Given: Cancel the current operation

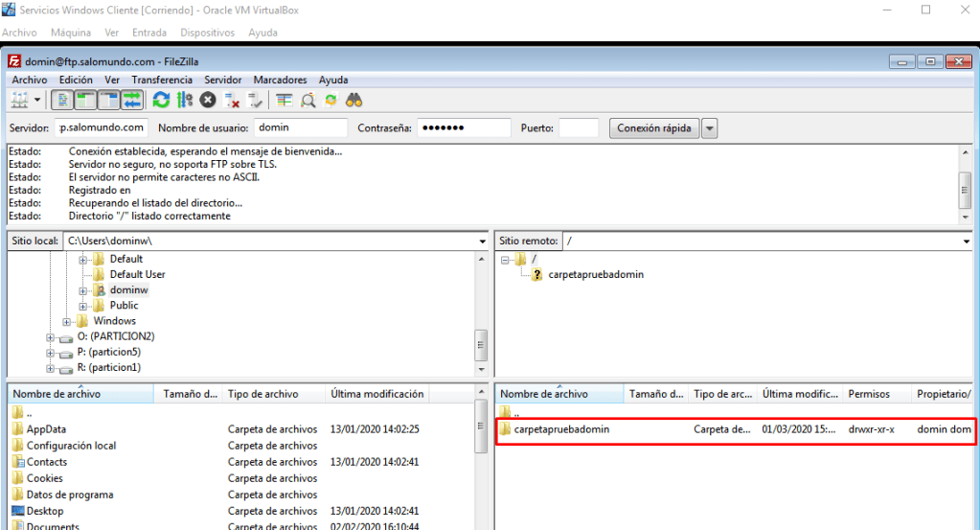Looking at the screenshot, I should (208, 100).
